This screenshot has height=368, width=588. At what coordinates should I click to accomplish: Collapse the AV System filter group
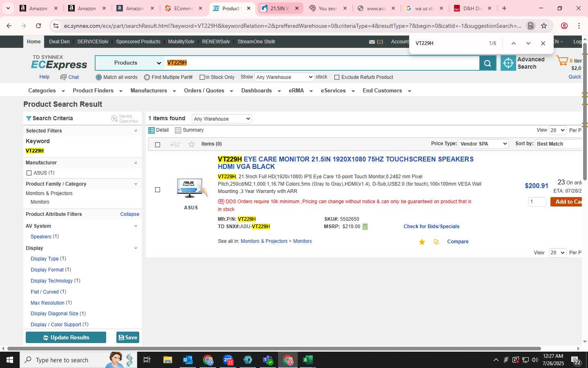click(136, 226)
